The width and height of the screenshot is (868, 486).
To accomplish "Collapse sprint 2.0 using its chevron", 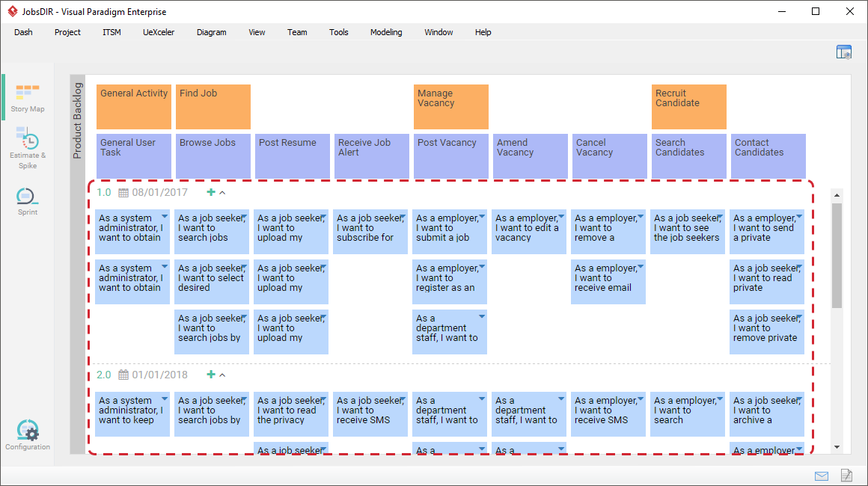I will click(x=222, y=375).
